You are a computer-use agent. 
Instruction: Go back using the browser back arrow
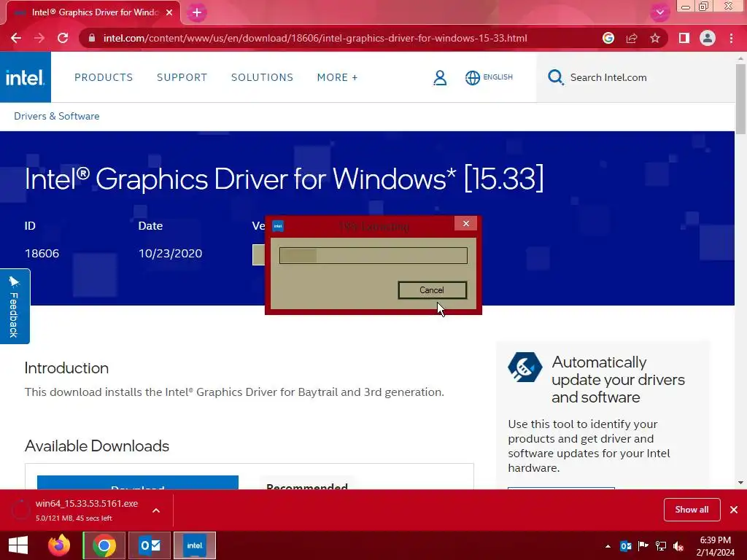[16, 38]
